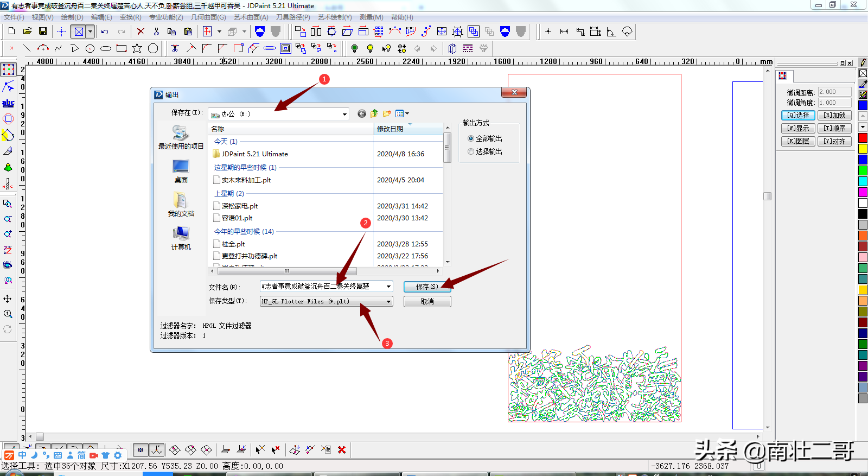This screenshot has width=868, height=476.
Task: Select the 选择输出 radio button
Action: pyautogui.click(x=471, y=151)
